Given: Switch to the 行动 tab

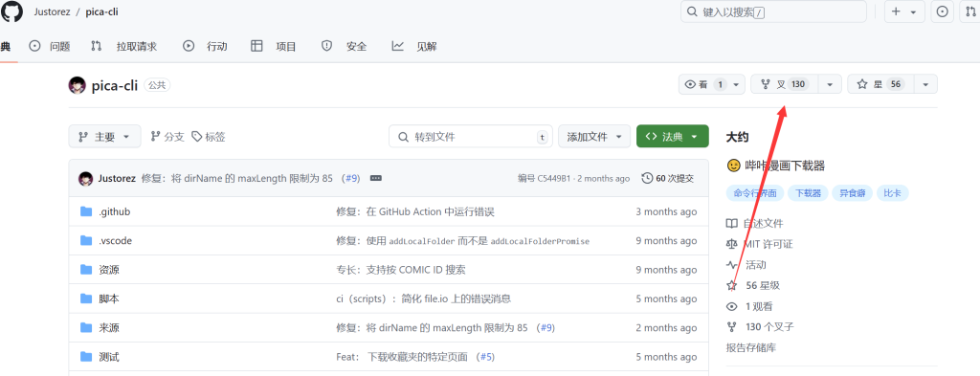Looking at the screenshot, I should [x=205, y=46].
